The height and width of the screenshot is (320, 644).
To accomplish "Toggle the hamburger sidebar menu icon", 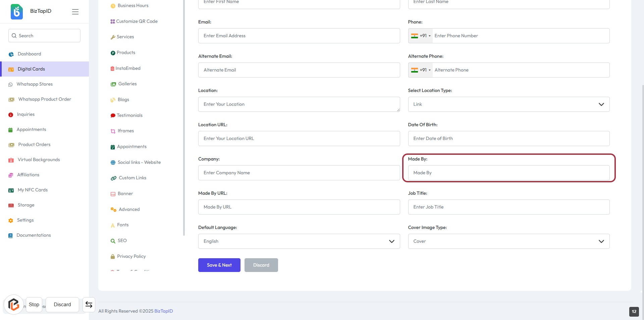I will (75, 12).
